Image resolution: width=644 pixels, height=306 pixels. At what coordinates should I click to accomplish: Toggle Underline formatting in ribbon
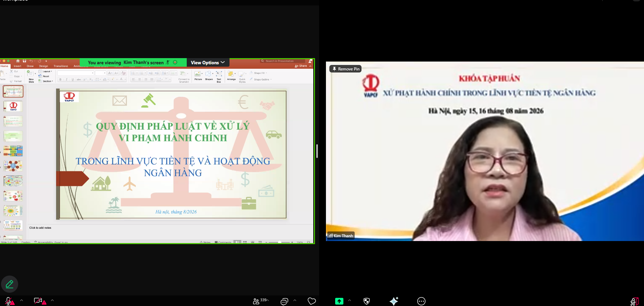point(73,79)
